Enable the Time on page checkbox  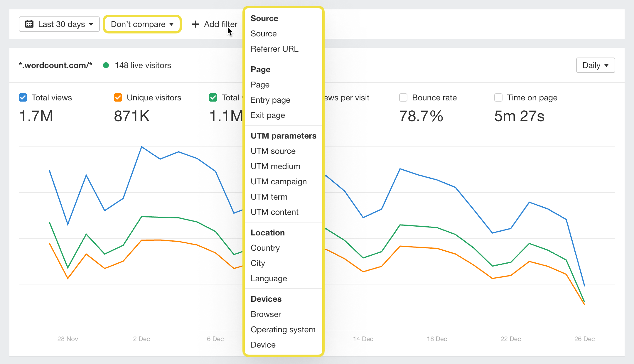point(498,97)
